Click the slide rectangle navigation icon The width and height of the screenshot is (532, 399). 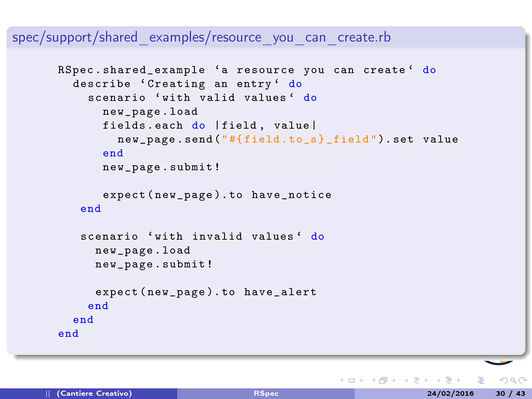tap(352, 380)
